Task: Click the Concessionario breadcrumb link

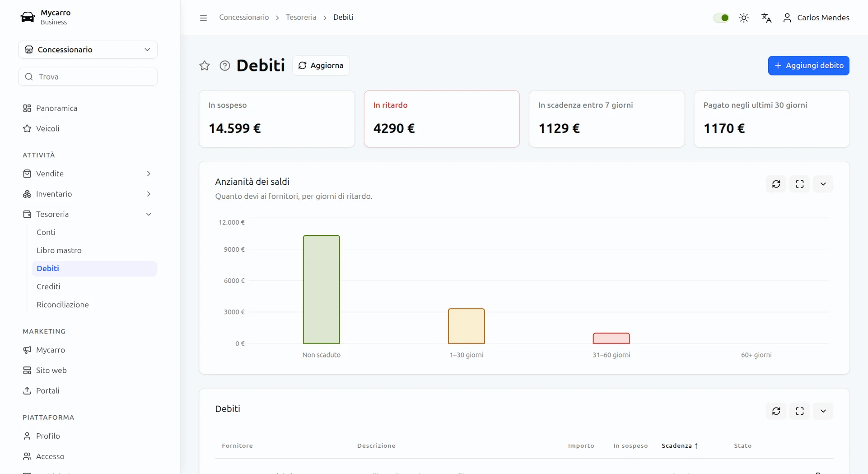Action: click(244, 18)
